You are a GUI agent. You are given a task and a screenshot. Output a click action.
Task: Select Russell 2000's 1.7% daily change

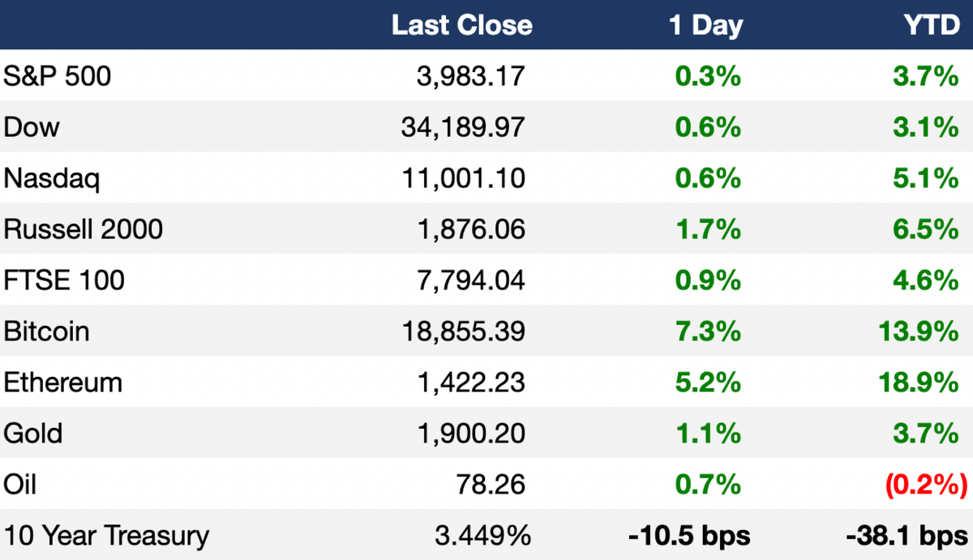click(x=708, y=229)
